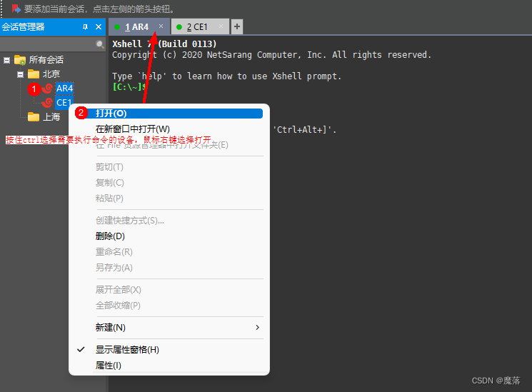Pin the session manager panel
The height and width of the screenshot is (392, 532).
(86, 26)
